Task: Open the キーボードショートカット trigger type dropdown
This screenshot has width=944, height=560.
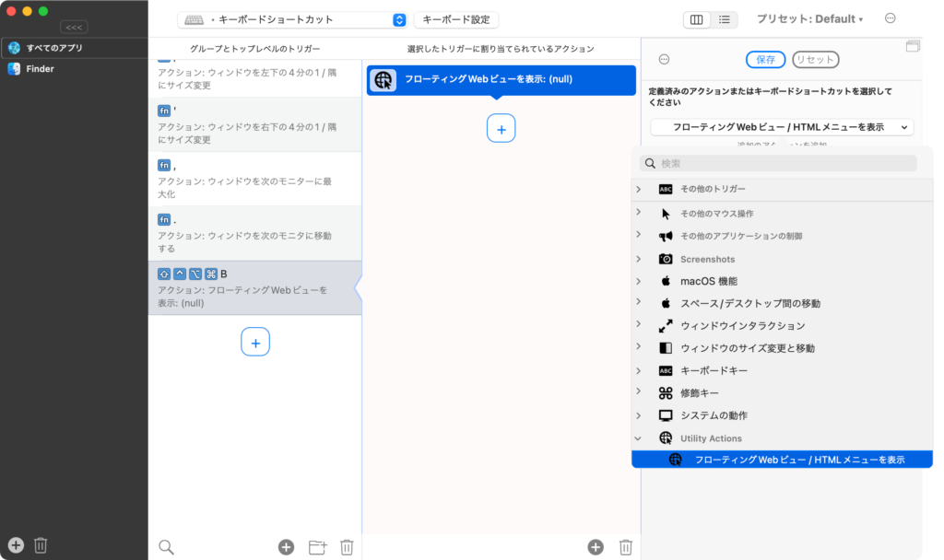Action: 399,18
